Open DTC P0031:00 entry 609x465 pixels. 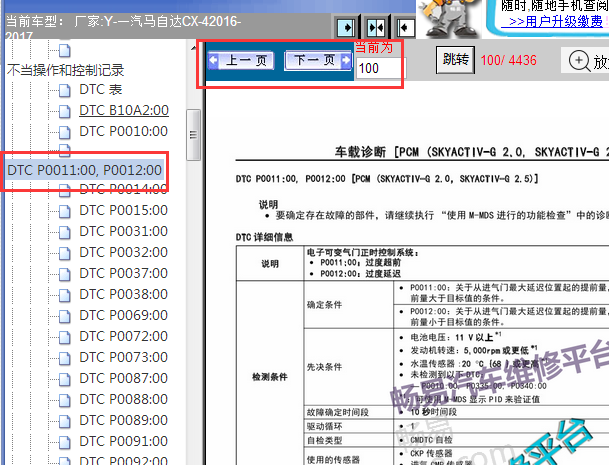pyautogui.click(x=124, y=232)
